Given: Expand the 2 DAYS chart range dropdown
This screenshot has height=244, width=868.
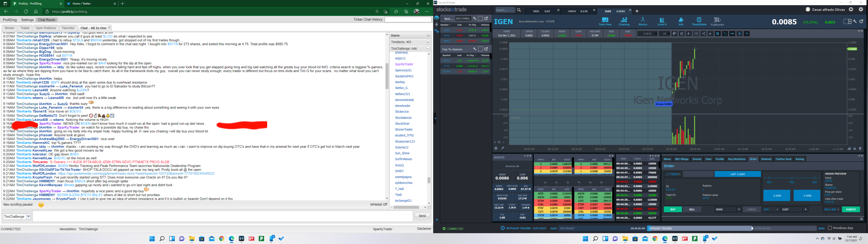Looking at the screenshot, I should pyautogui.click(x=647, y=34).
